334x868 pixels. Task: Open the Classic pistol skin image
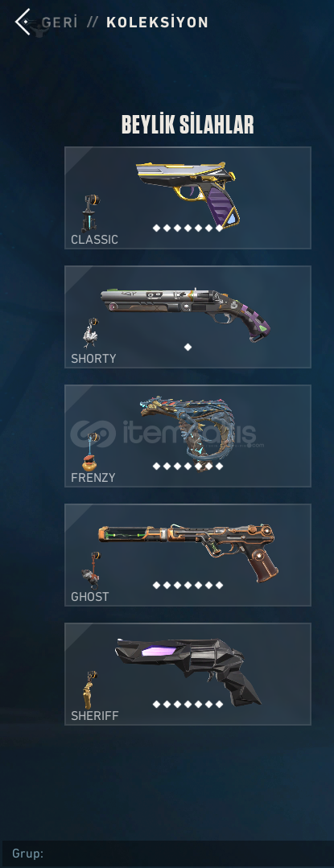pos(189,192)
